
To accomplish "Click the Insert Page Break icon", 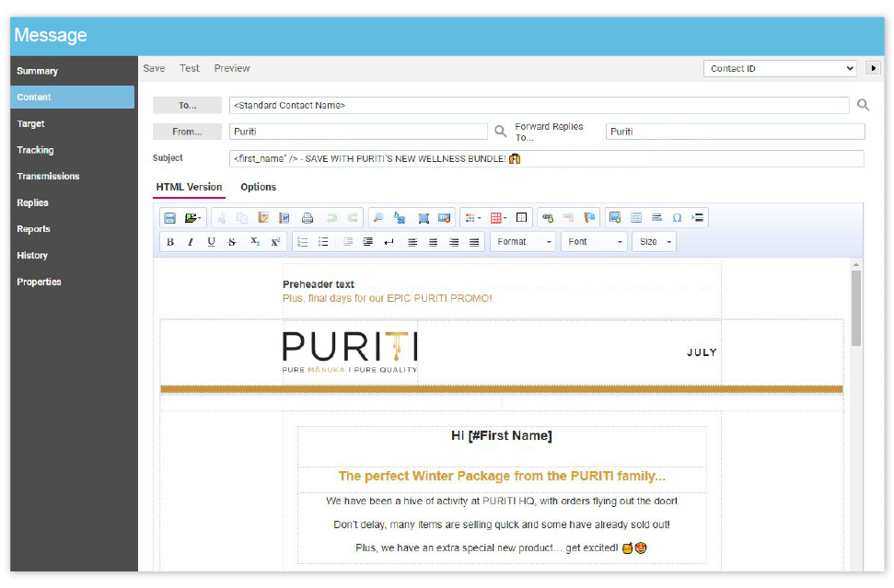I will [x=697, y=218].
